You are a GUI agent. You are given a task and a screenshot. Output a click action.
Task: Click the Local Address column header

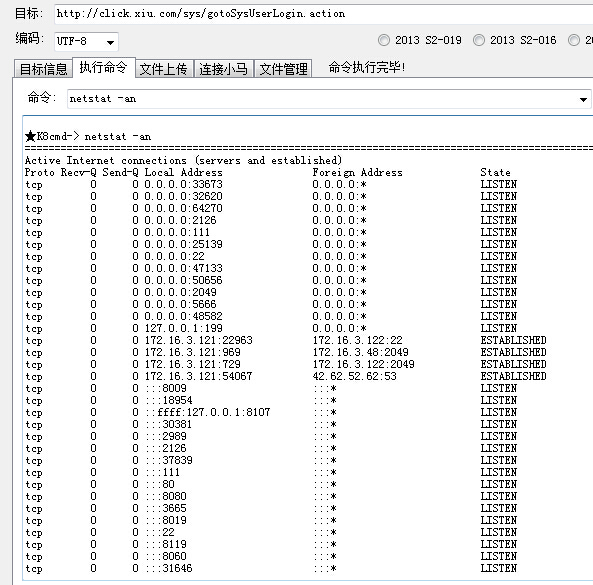183,172
